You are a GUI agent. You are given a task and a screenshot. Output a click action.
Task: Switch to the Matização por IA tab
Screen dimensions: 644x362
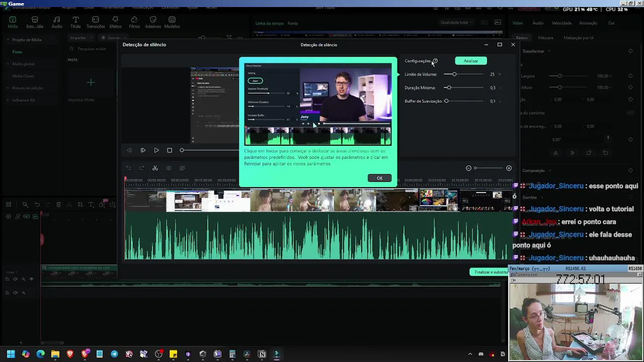(579, 38)
